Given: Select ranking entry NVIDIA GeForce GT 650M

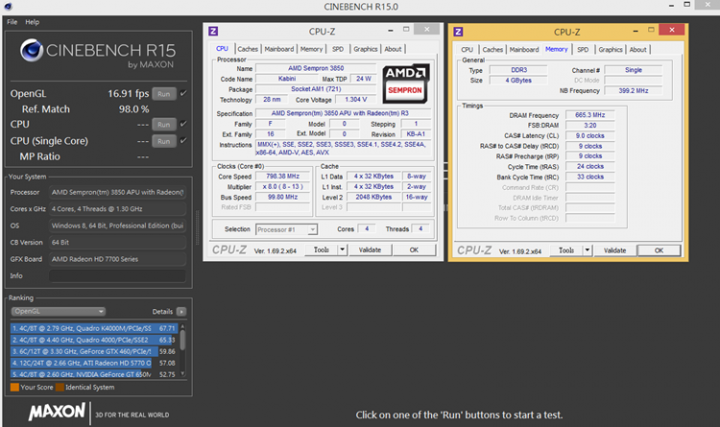Looking at the screenshot, I should tap(94, 374).
